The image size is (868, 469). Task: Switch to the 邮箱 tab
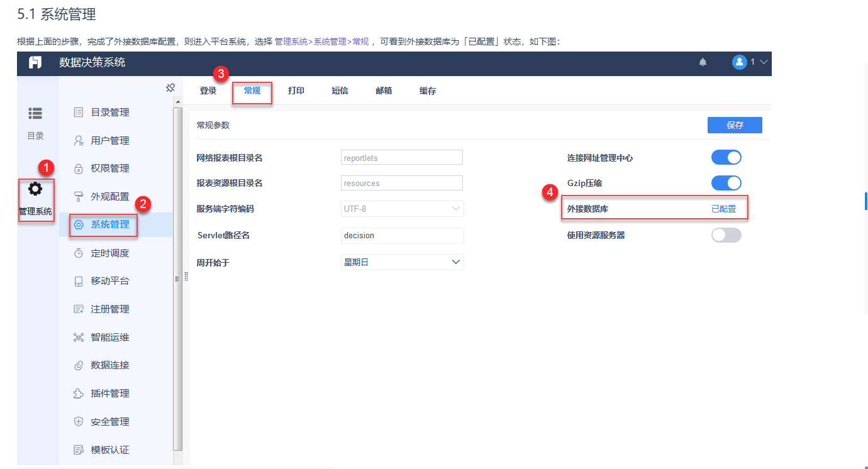coord(384,91)
